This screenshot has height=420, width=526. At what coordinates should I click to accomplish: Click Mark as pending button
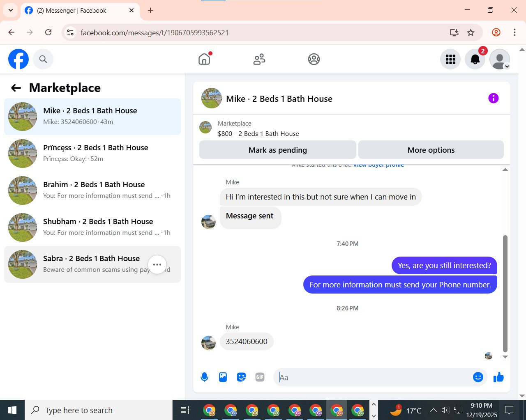click(x=277, y=150)
